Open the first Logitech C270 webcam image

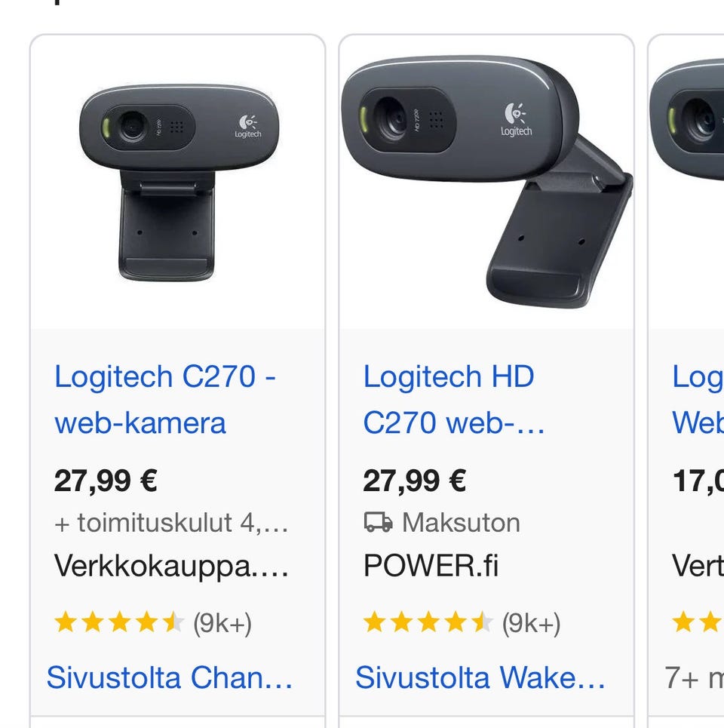tap(178, 181)
